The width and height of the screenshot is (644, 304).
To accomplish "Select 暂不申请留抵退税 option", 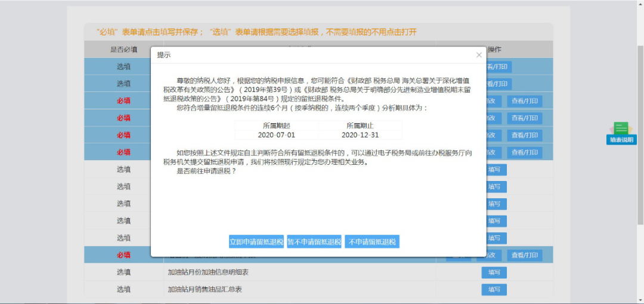I will click(x=314, y=242).
